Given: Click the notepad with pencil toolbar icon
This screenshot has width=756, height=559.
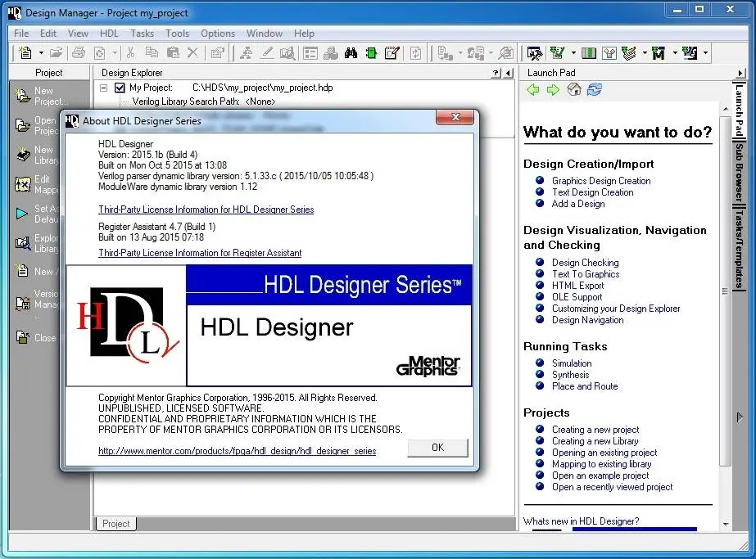Looking at the screenshot, I should pyautogui.click(x=392, y=52).
